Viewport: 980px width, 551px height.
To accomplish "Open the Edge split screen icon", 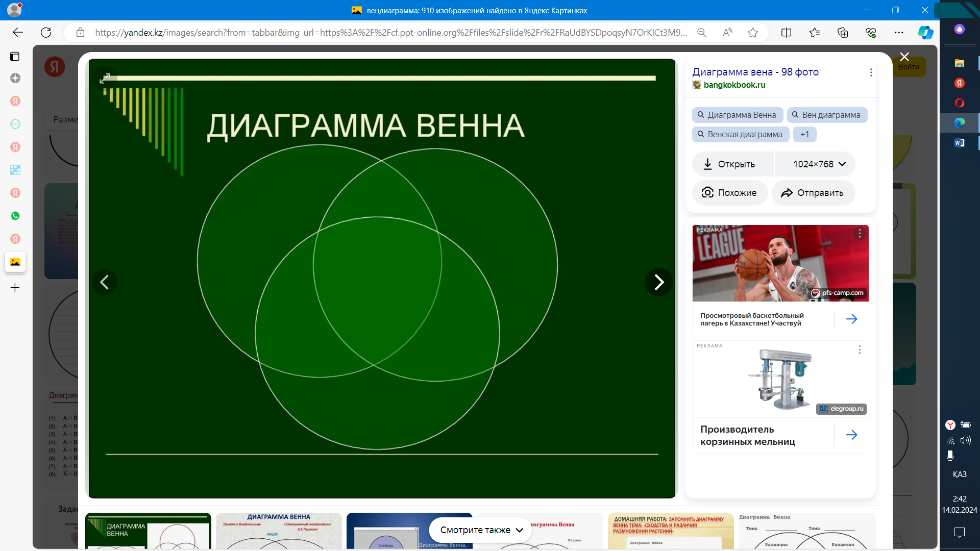I will 786,33.
